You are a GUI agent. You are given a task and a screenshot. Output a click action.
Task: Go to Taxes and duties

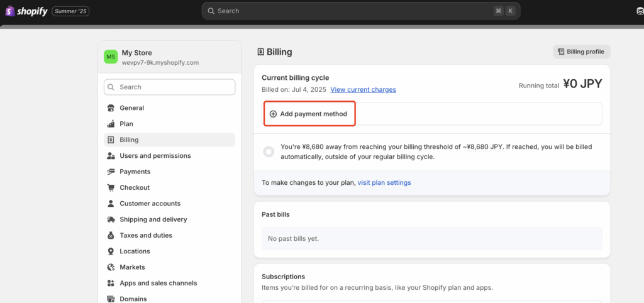point(146,235)
